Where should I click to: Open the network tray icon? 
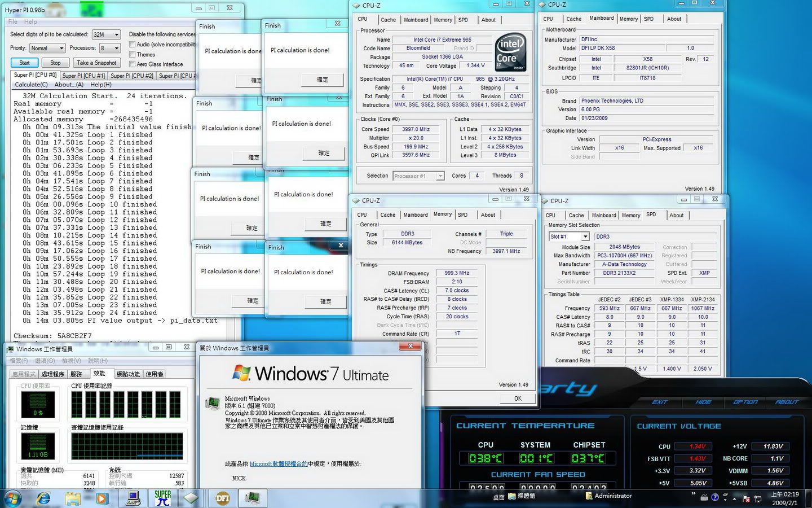click(758, 498)
